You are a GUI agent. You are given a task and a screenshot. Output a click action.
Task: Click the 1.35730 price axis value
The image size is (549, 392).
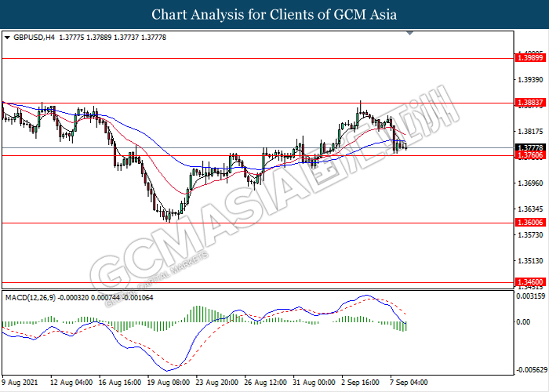[530, 235]
